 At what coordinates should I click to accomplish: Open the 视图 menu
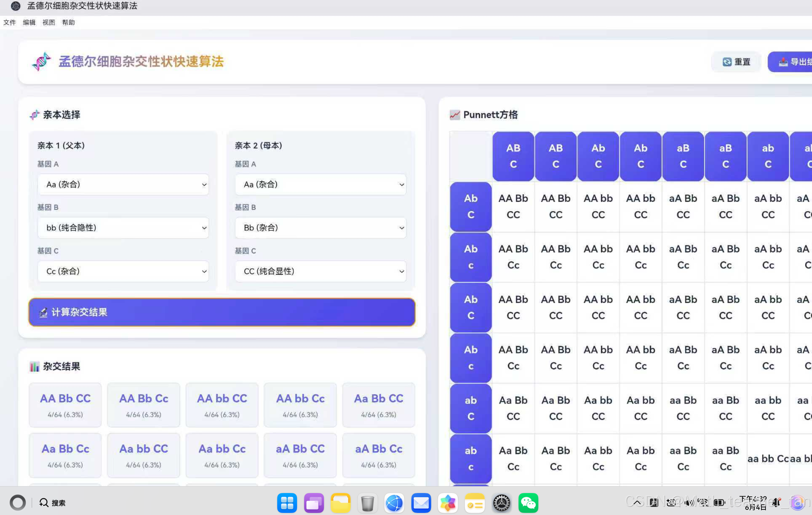(49, 22)
